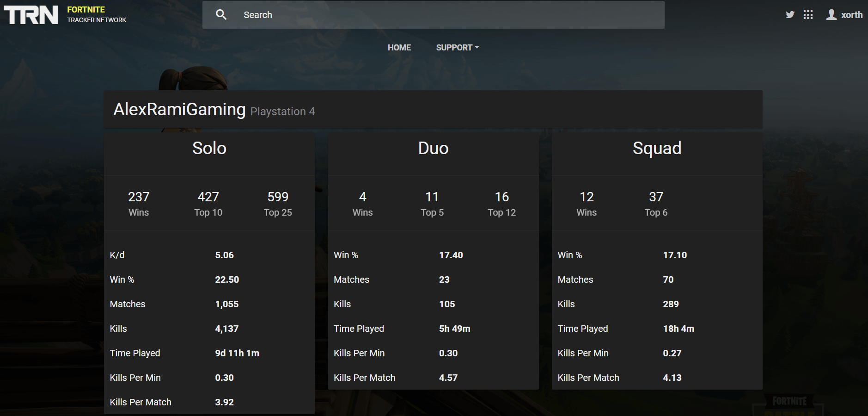Click the Squad section heading
This screenshot has height=416, width=868.
[657, 148]
